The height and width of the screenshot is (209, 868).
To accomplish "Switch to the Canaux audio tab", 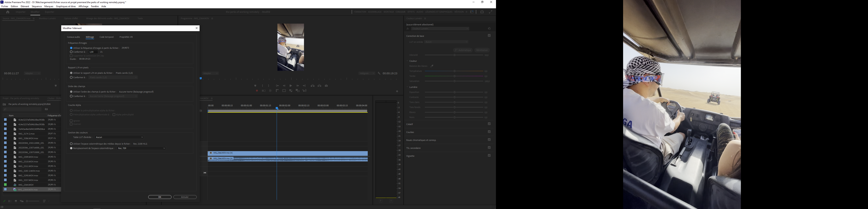I will click(x=73, y=37).
